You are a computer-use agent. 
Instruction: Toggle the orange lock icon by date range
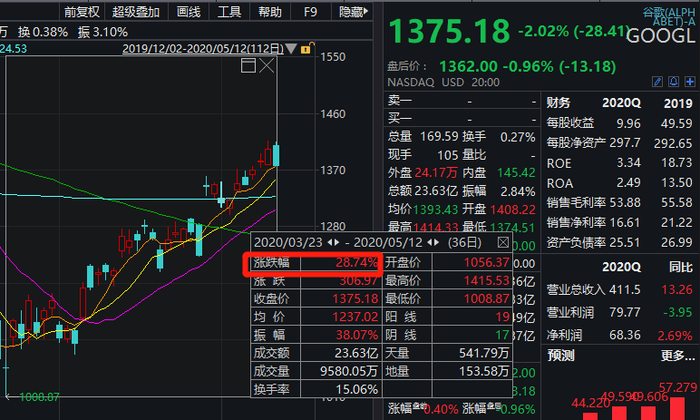click(x=307, y=48)
